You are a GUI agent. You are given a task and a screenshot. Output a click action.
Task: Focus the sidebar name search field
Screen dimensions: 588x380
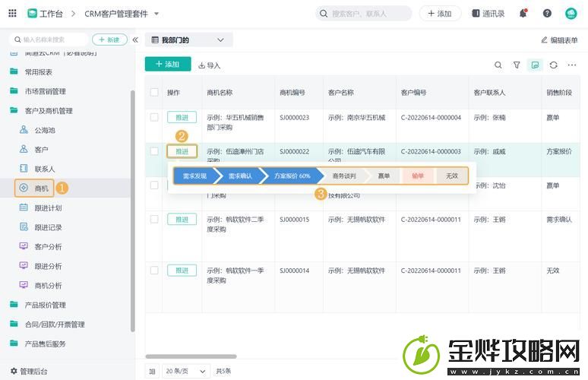tap(49, 40)
